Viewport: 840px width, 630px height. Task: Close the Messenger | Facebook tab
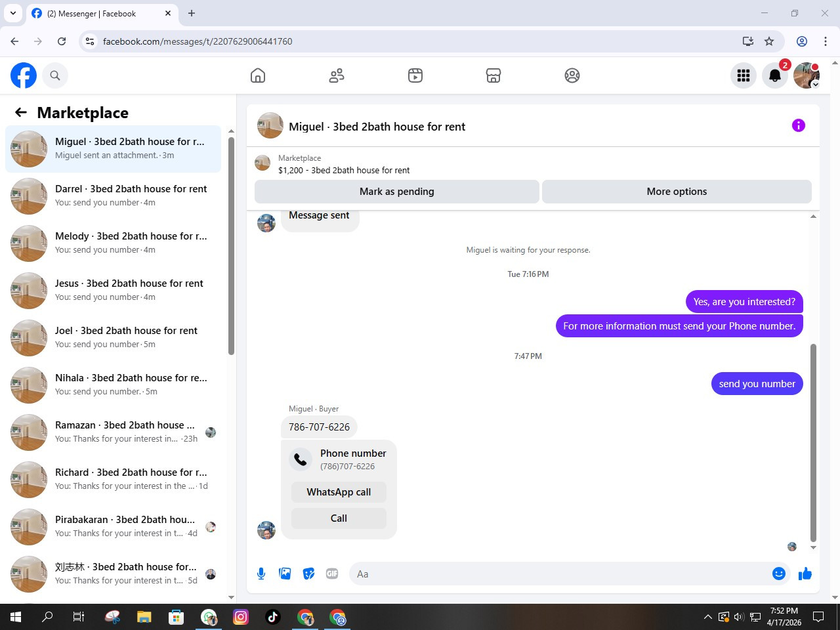click(x=168, y=13)
